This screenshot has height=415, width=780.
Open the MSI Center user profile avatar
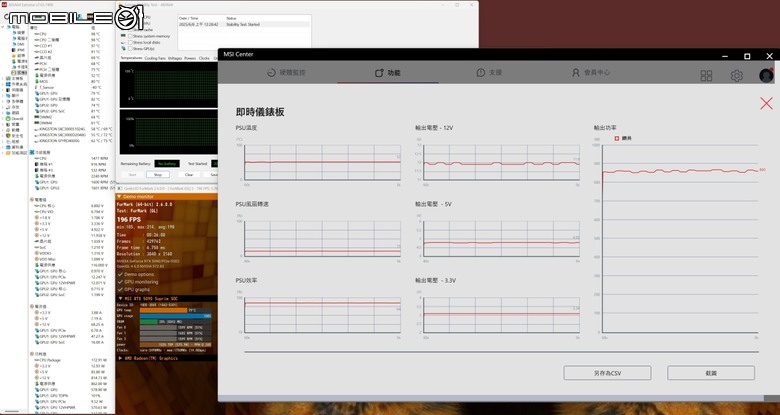[x=766, y=75]
